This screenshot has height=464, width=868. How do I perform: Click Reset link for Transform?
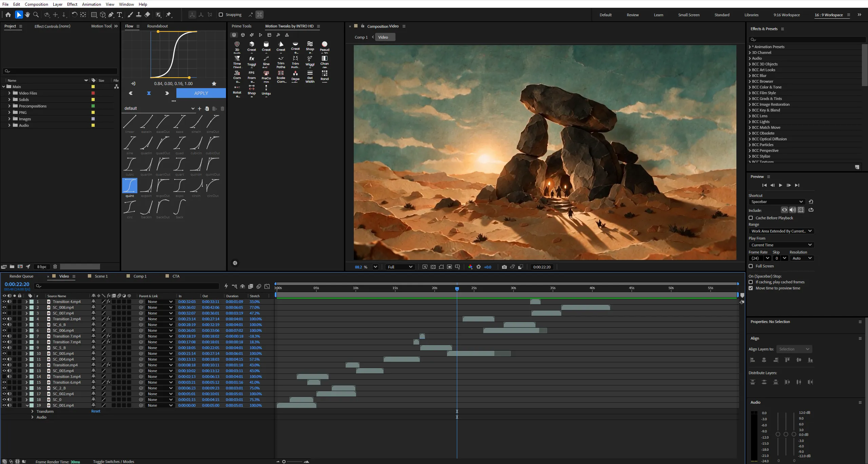point(96,411)
